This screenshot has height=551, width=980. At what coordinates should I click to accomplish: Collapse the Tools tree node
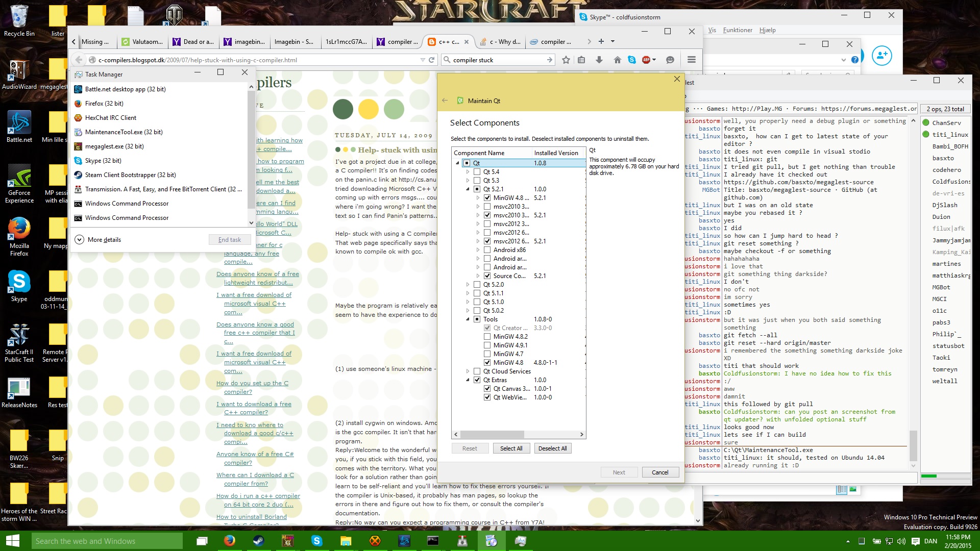(x=468, y=319)
